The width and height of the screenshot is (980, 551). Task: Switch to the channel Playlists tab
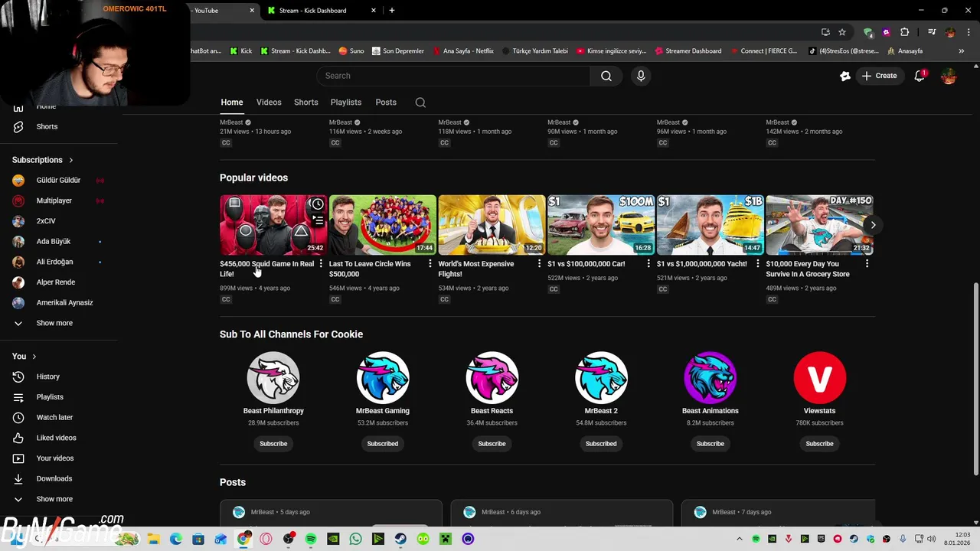point(346,103)
